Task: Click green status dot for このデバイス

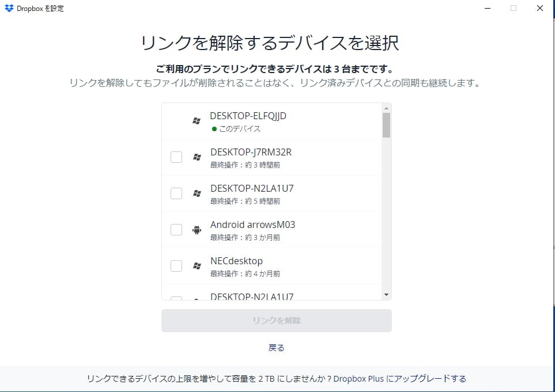Action: click(214, 129)
